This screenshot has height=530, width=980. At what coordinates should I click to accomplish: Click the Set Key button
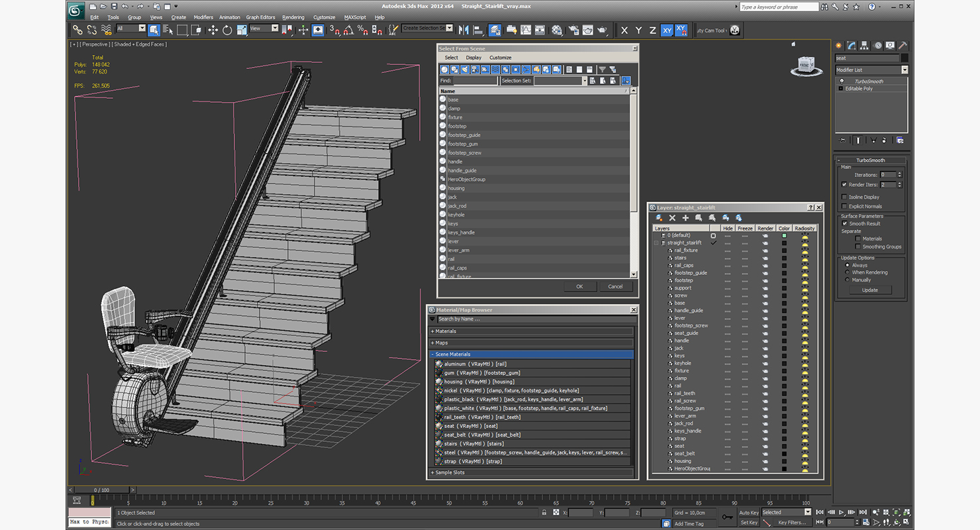pyautogui.click(x=749, y=522)
